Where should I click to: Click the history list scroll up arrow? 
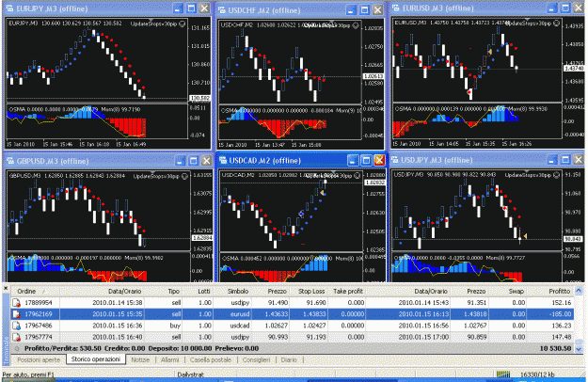(x=579, y=291)
